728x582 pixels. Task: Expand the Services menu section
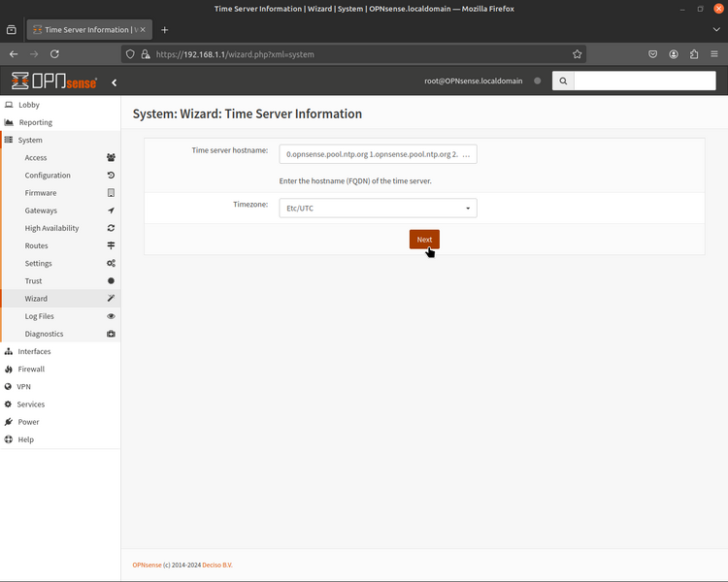coord(60,404)
